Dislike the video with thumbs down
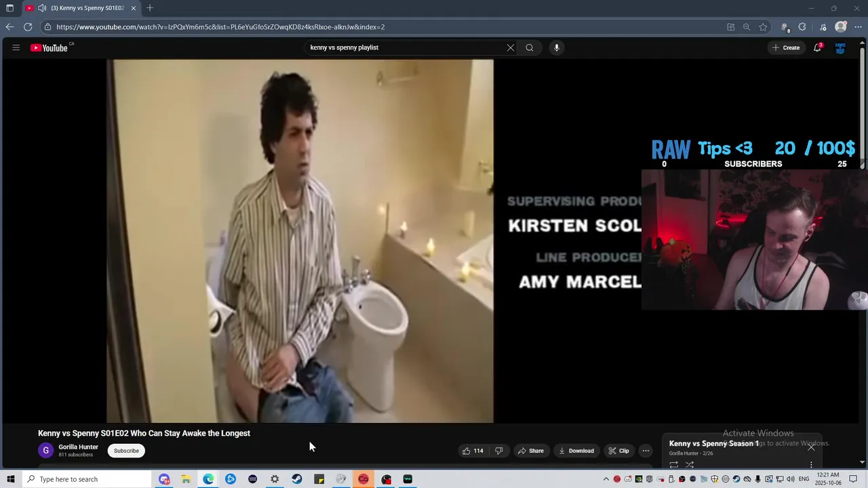Screen dimensions: 868x488 tap(499, 451)
